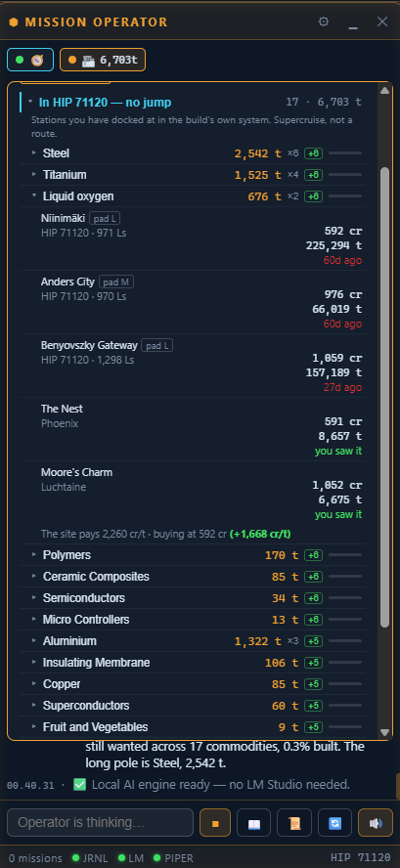Open settings via the gear icon
Viewport: 400px width, 868px height.
coord(324,22)
